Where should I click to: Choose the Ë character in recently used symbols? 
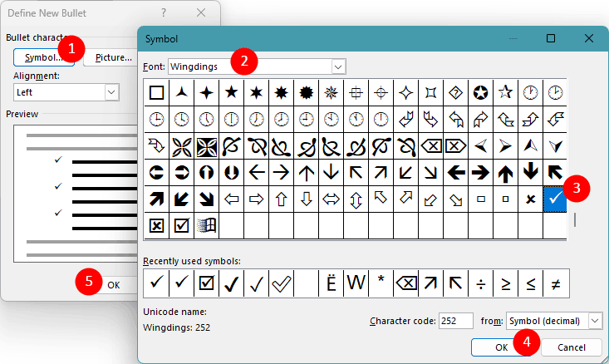pyautogui.click(x=331, y=283)
